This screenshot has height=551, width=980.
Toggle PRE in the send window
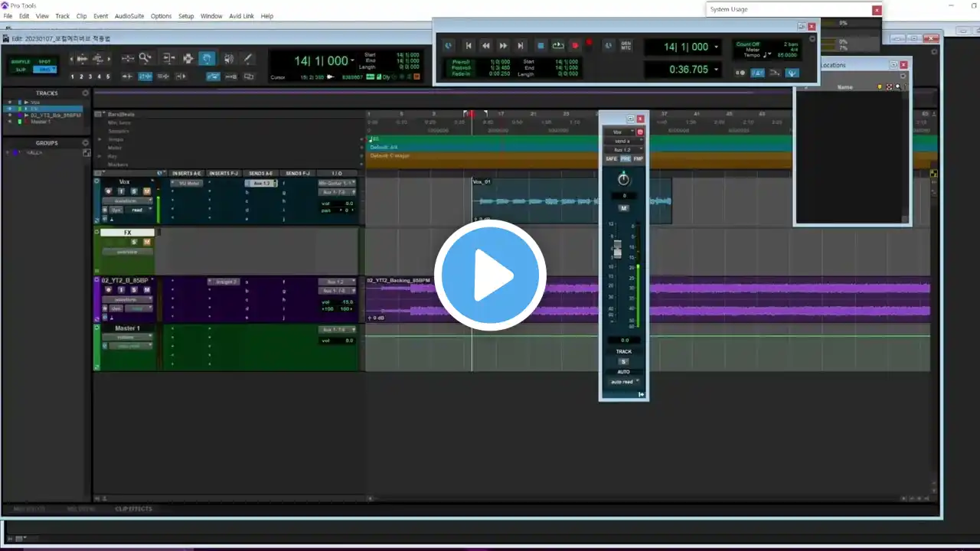pos(626,158)
